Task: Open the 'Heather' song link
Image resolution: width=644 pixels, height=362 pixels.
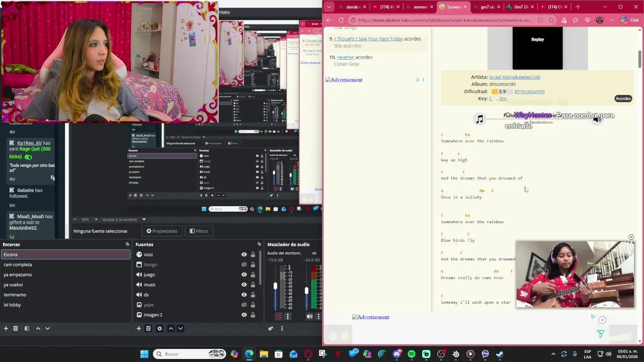Action: pos(346,57)
